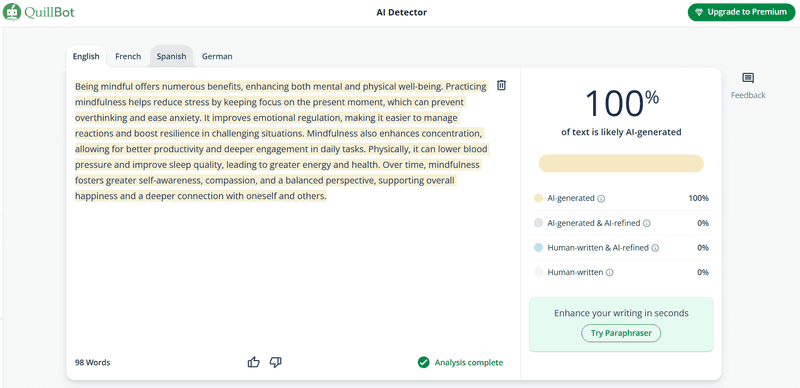800x388 pixels.
Task: Click the QuillBot robot logo
Action: coord(12,12)
